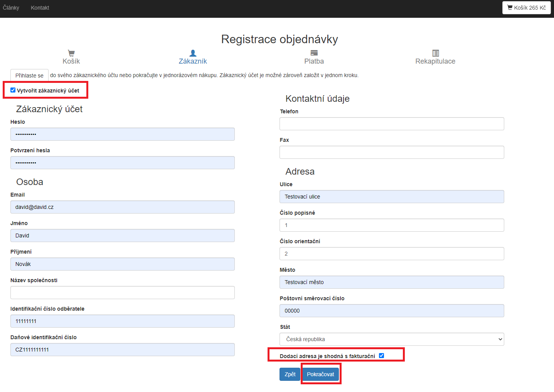
Task: Click the Rekapitulace list icon
Action: coord(436,53)
